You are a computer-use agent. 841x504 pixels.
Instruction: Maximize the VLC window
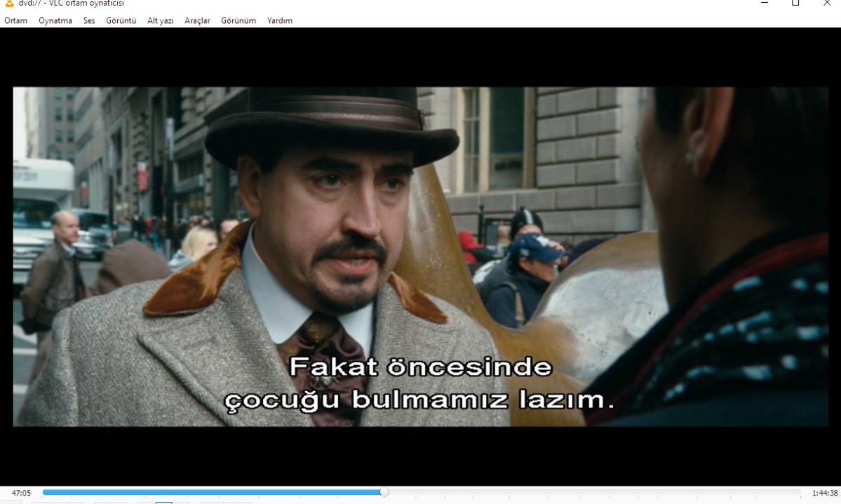pyautogui.click(x=796, y=3)
